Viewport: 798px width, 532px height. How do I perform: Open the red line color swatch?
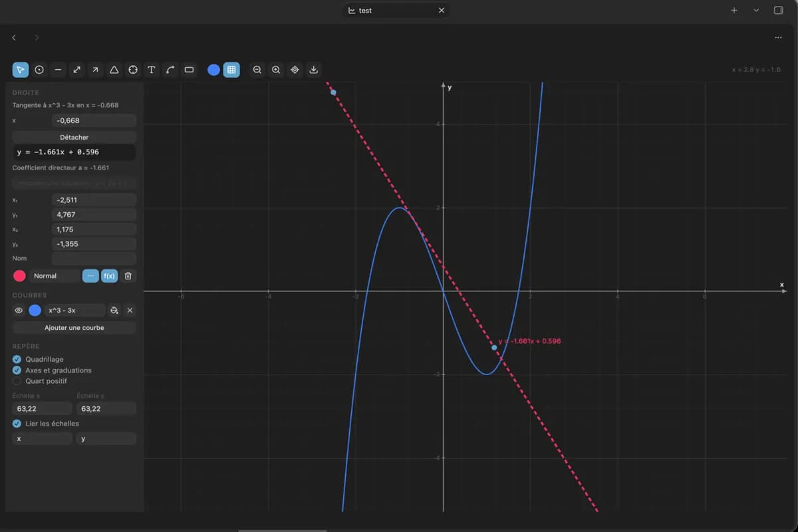pyautogui.click(x=19, y=276)
